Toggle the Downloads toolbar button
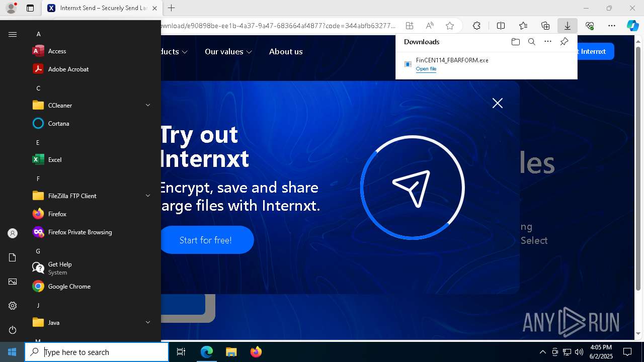This screenshot has height=362, width=644. point(568,26)
